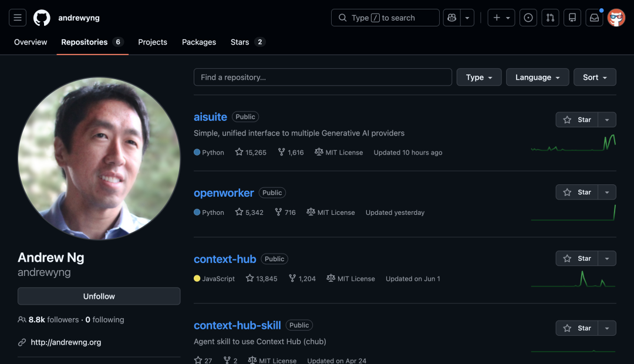The width and height of the screenshot is (634, 364).
Task: Open the http://andrewng.org link
Action: pos(66,342)
